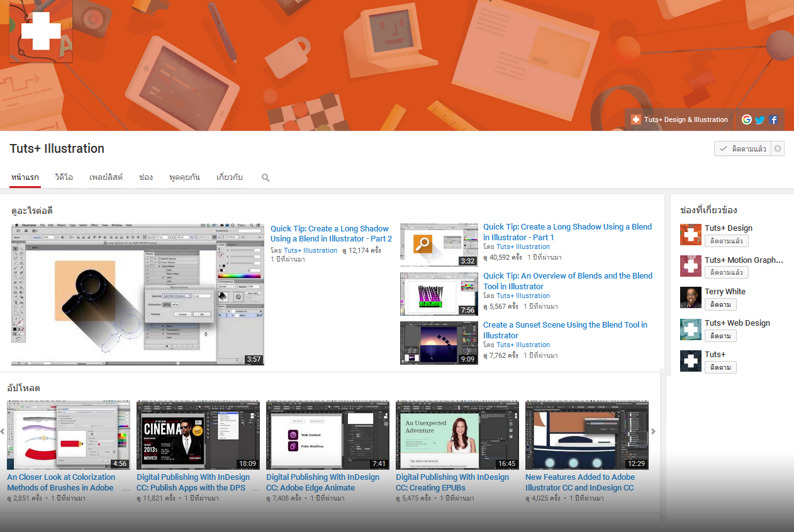The width and height of the screenshot is (794, 532).
Task: Open subscription settings via the gear icon
Action: pyautogui.click(x=778, y=148)
